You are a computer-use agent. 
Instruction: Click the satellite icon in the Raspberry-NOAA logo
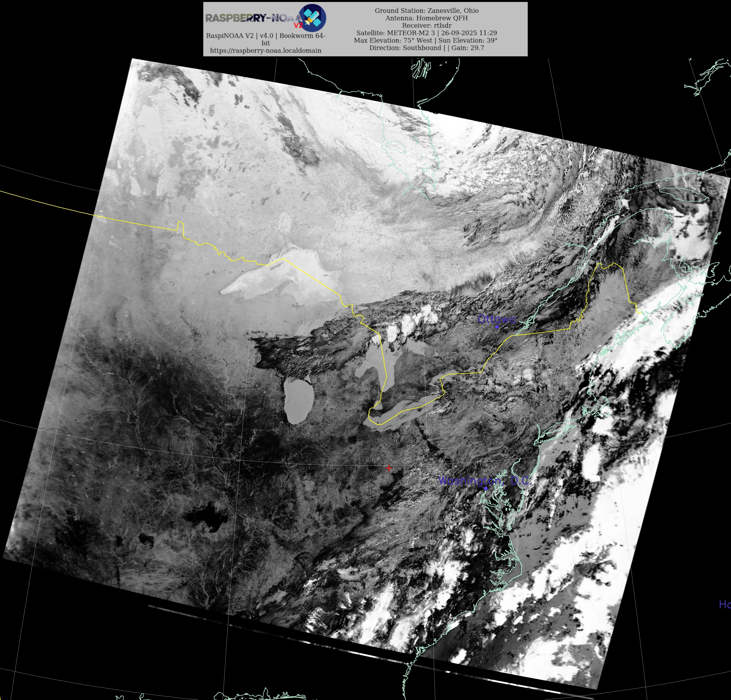tap(313, 18)
